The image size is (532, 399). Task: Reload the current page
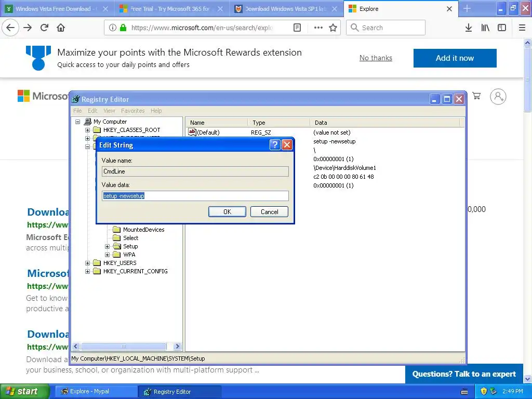click(x=44, y=28)
